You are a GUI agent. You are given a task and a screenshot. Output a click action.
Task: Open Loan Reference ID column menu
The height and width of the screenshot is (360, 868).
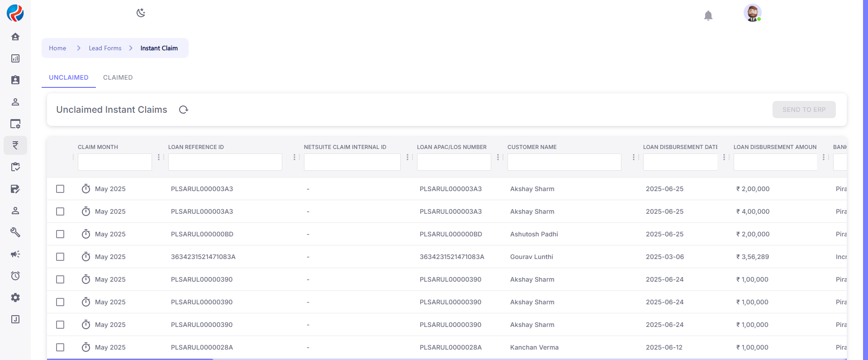click(x=294, y=157)
